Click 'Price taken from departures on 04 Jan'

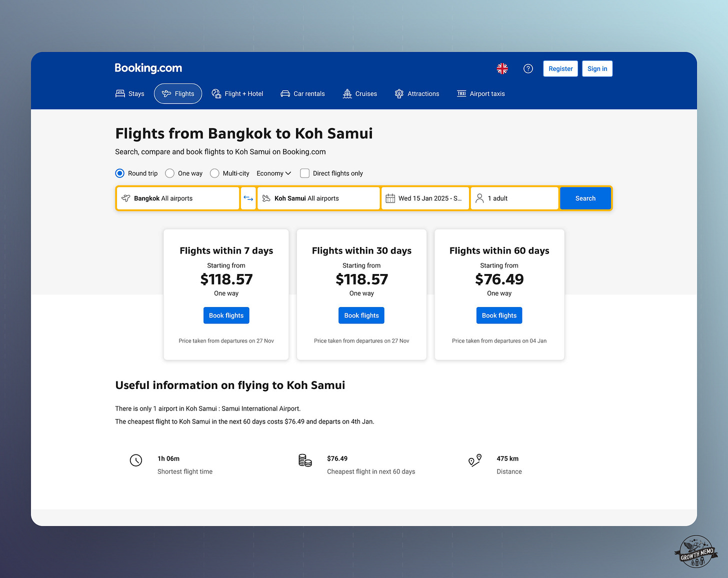(499, 341)
